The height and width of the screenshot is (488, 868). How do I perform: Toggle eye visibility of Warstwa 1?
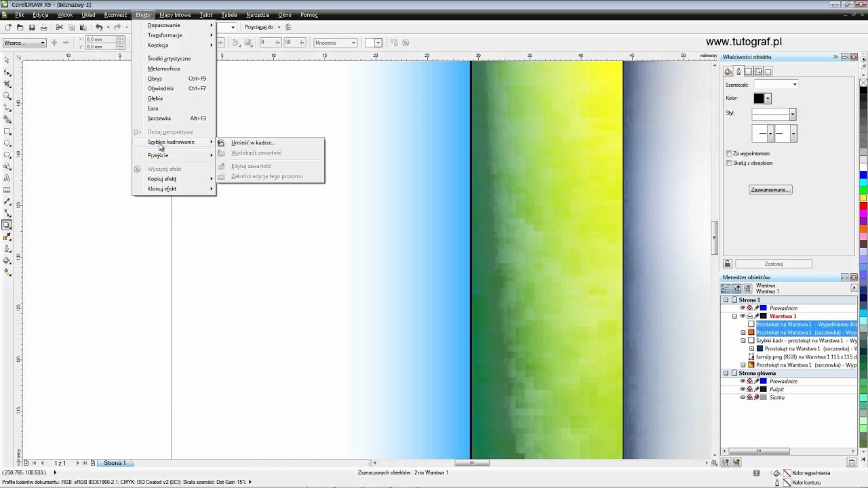click(743, 317)
